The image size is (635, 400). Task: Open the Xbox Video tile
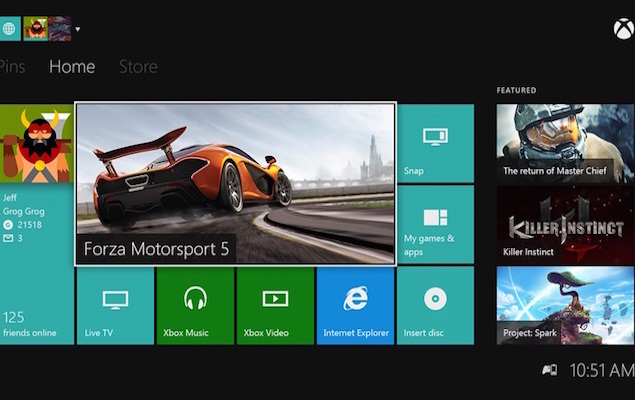[x=275, y=305]
